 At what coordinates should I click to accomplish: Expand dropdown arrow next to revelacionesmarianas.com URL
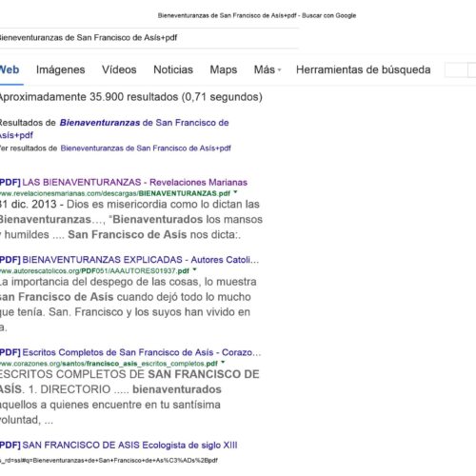[235, 192]
